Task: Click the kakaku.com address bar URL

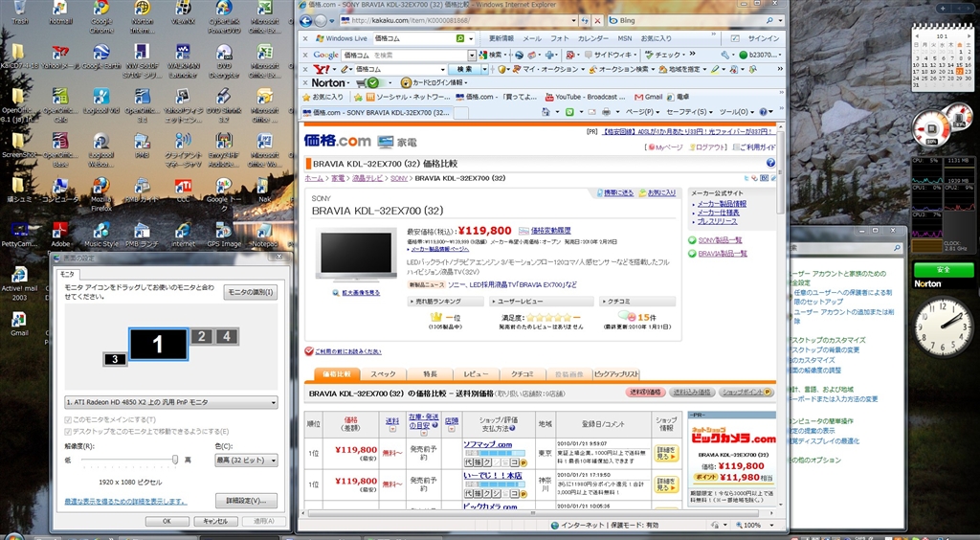Action: [410, 21]
